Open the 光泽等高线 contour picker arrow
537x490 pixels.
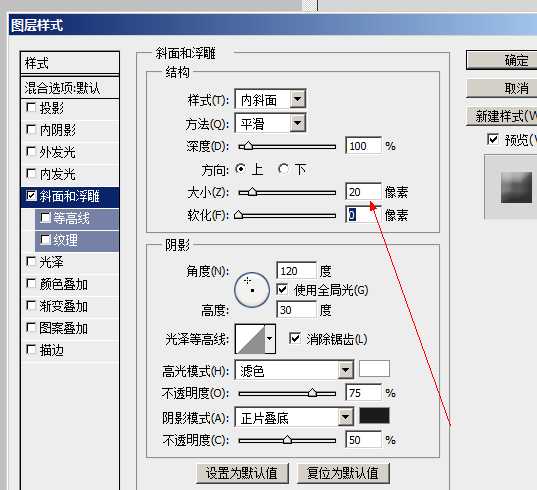pyautogui.click(x=270, y=339)
